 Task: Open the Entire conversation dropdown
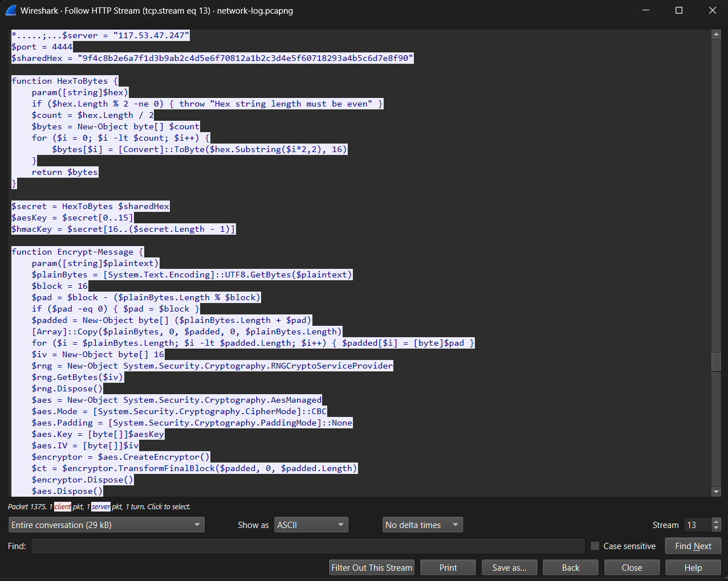(x=107, y=525)
